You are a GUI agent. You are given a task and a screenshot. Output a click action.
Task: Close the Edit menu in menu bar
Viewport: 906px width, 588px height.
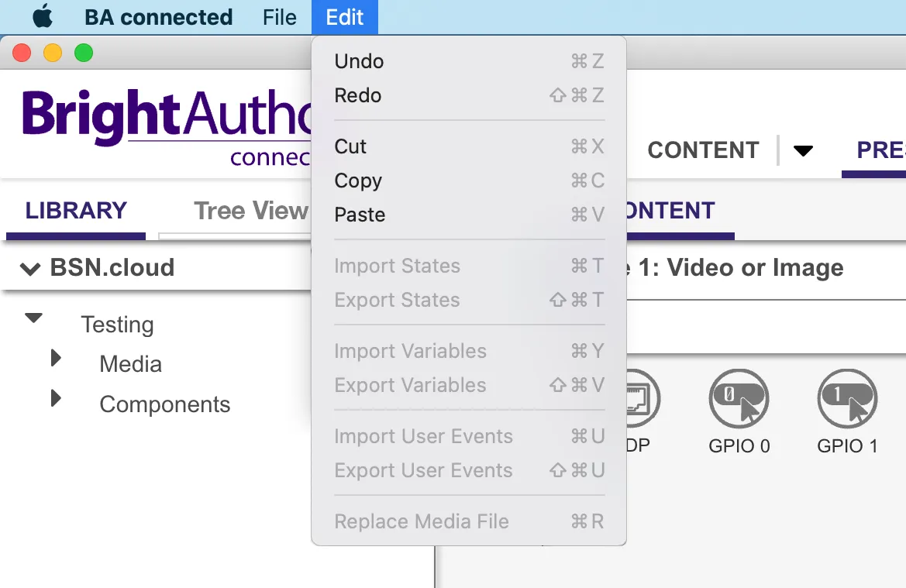[344, 17]
